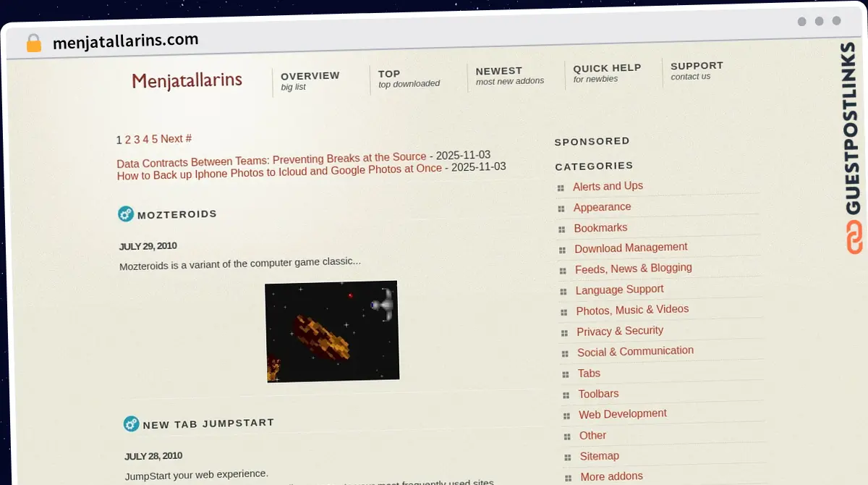This screenshot has height=485, width=868.
Task: Click the JULY 29, 2010 date text
Action: coord(148,246)
